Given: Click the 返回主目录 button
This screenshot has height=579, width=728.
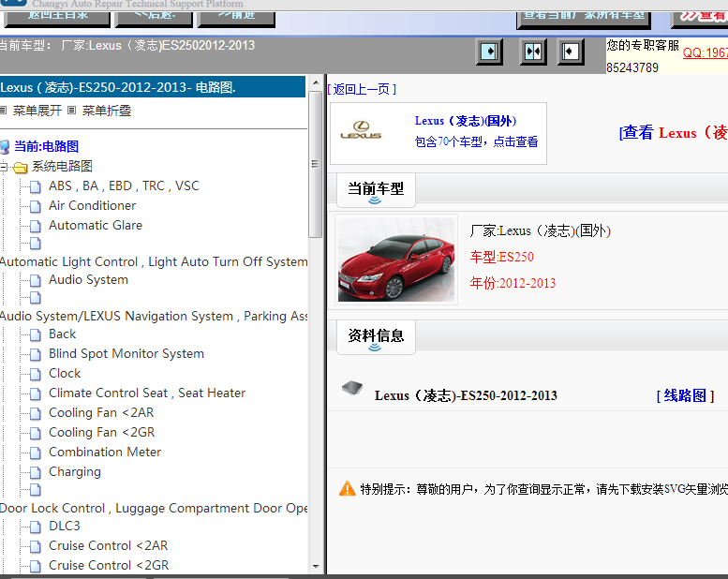Looking at the screenshot, I should [57, 19].
